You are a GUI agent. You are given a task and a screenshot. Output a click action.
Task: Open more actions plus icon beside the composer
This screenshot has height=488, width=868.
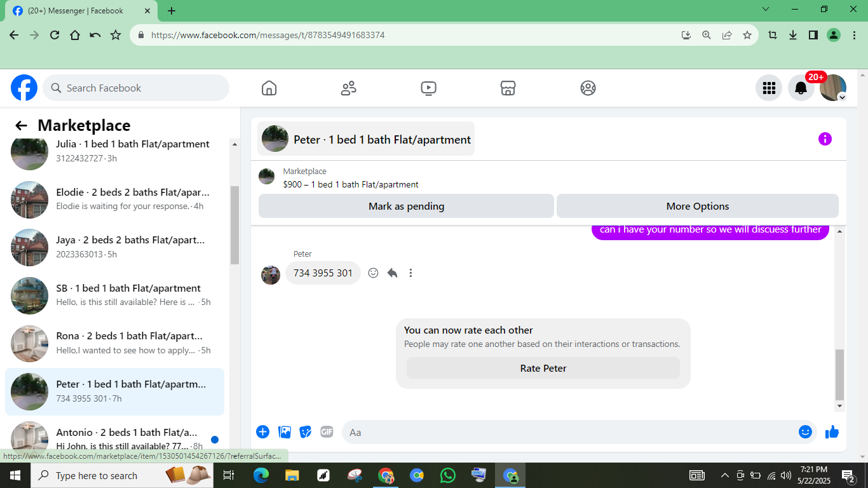262,432
